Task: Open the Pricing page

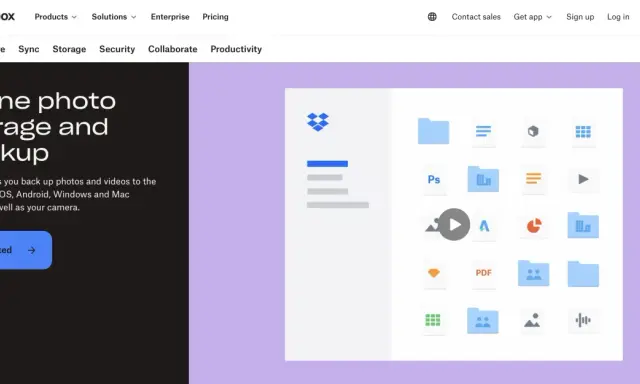Action: tap(215, 17)
